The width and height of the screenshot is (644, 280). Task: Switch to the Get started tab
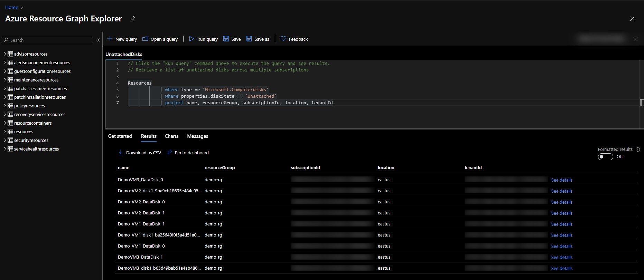(120, 136)
